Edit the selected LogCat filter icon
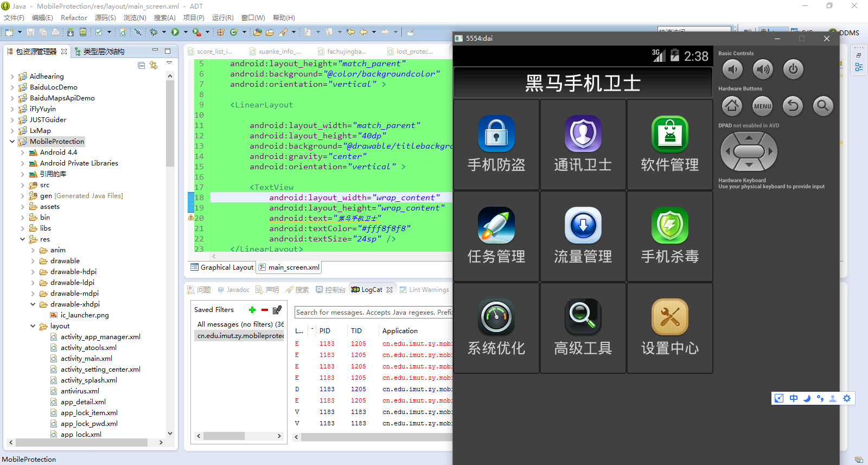 (x=277, y=310)
